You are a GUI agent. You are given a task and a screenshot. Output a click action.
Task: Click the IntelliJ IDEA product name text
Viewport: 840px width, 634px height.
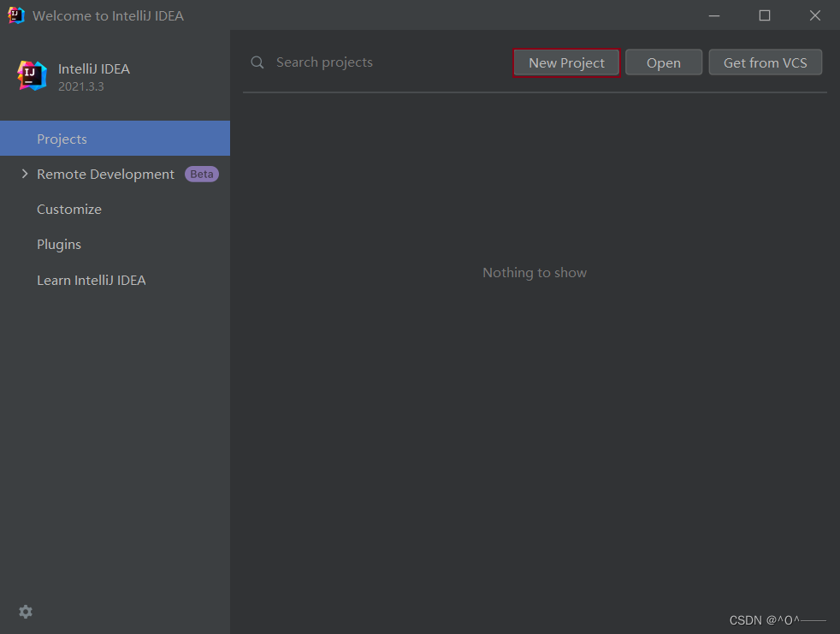coord(94,68)
